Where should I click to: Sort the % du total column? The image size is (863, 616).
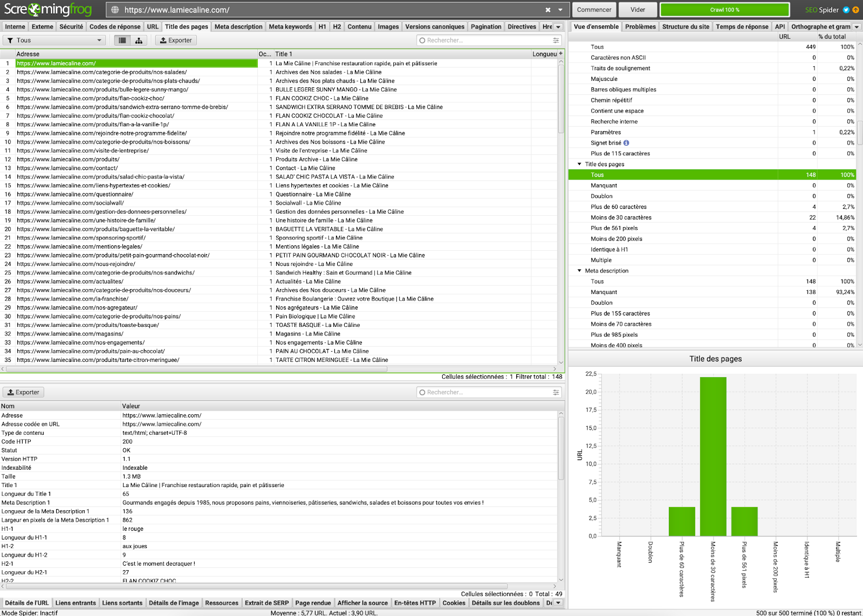click(832, 37)
